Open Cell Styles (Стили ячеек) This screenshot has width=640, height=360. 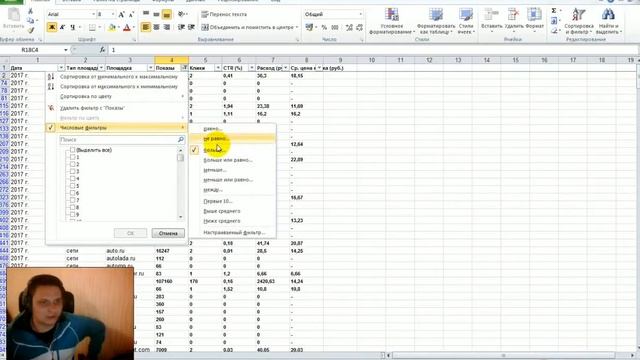(466, 21)
